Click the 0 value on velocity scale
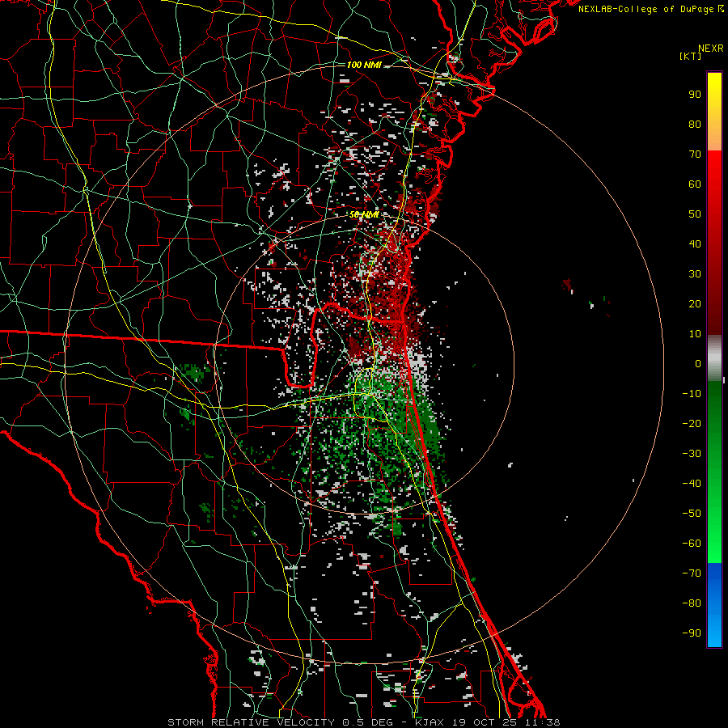This screenshot has width=728, height=728. click(698, 363)
